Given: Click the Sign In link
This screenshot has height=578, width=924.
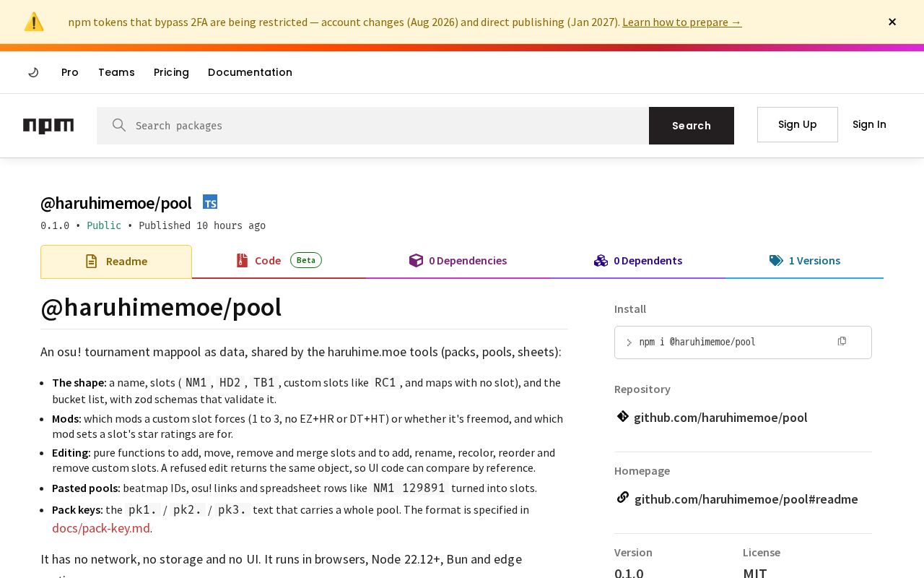Looking at the screenshot, I should coord(869,124).
